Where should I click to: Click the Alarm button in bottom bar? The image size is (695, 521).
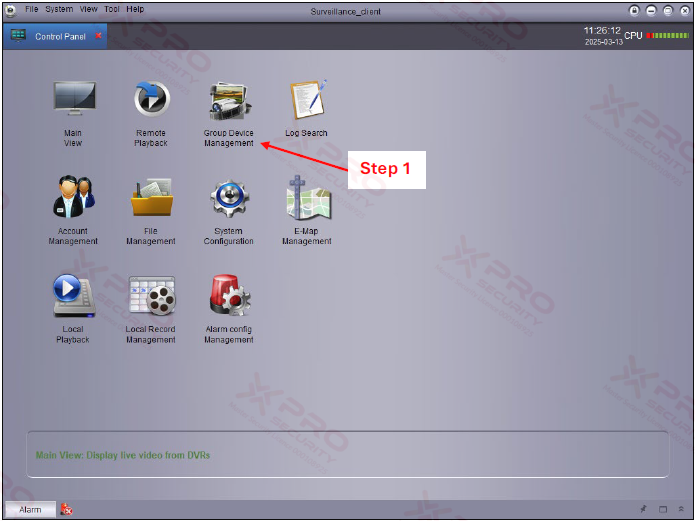pos(30,509)
